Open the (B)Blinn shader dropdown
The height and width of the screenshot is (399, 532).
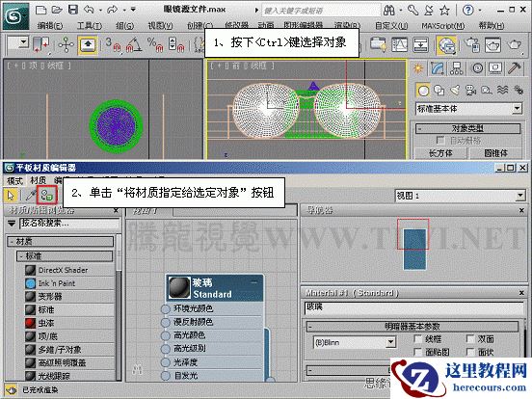coord(355,342)
